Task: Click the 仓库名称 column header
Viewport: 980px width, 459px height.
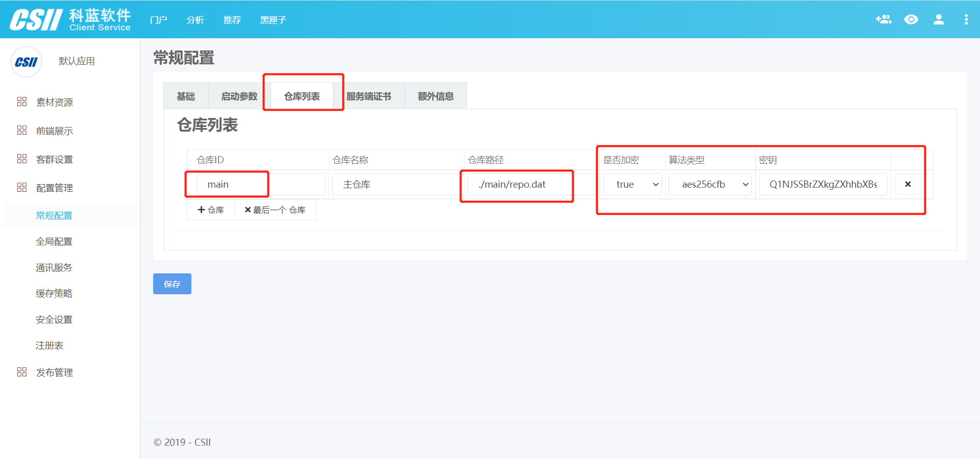Action: (x=350, y=160)
